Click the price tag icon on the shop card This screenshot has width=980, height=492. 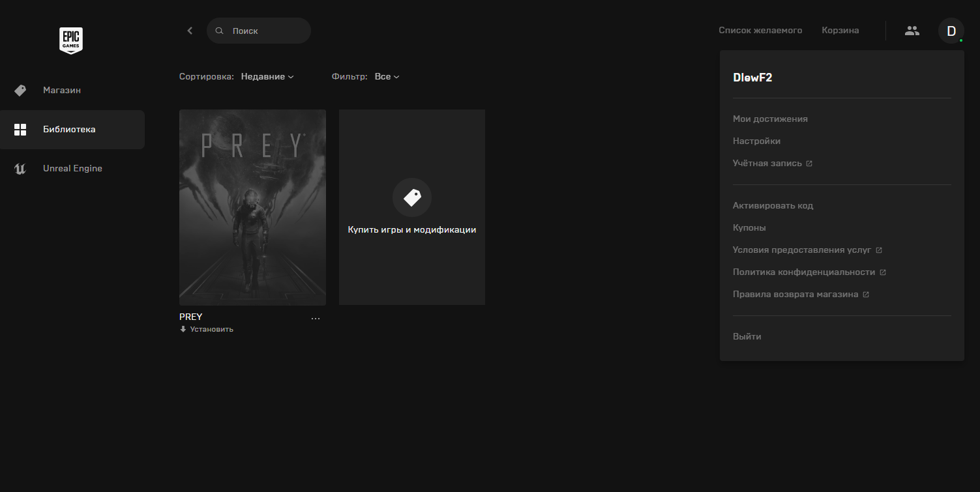pos(412,197)
